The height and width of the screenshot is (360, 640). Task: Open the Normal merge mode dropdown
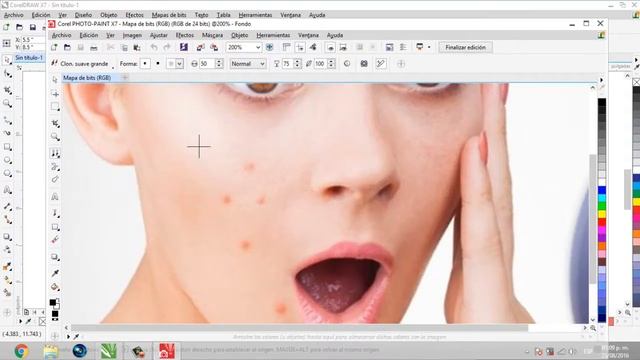point(248,64)
